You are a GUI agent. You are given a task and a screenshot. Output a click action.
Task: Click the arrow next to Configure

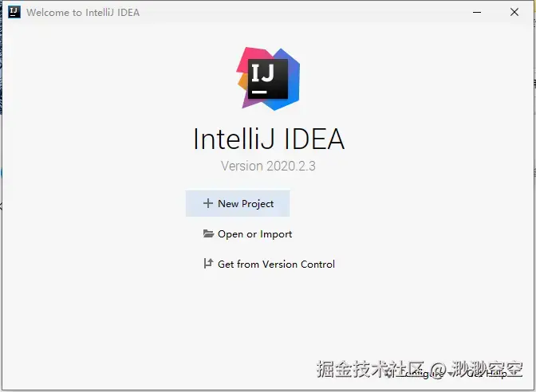coord(451,374)
